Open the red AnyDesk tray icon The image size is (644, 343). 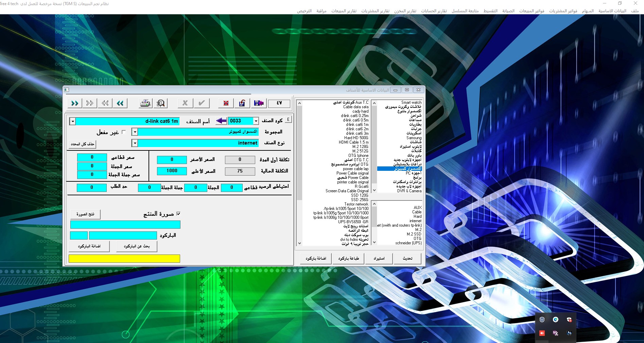point(542,333)
